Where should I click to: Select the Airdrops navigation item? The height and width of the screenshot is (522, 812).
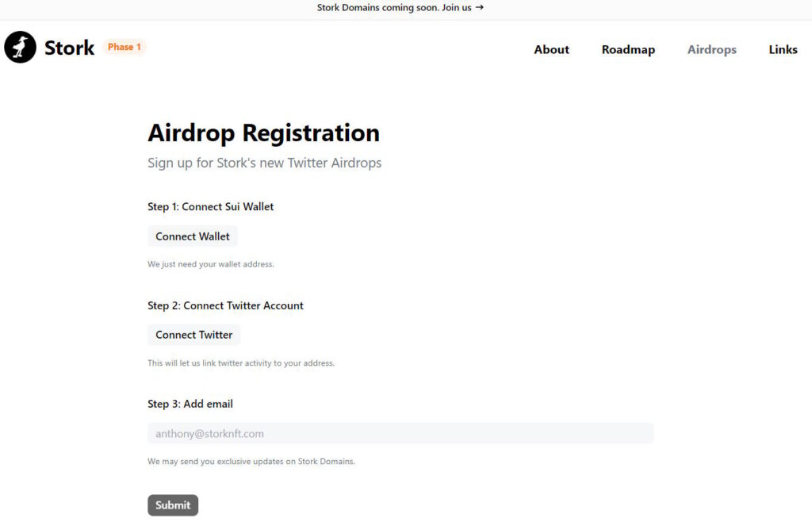click(711, 50)
